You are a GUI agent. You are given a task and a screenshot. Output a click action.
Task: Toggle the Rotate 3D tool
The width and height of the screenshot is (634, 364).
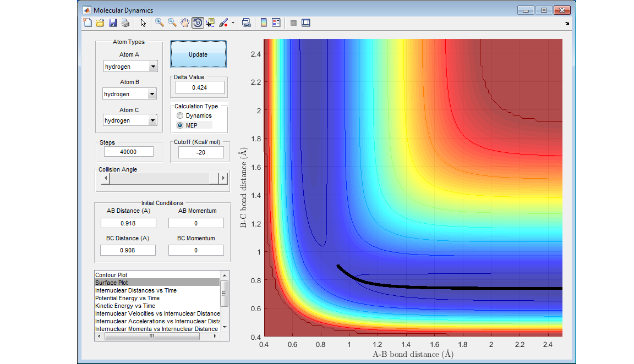[198, 23]
